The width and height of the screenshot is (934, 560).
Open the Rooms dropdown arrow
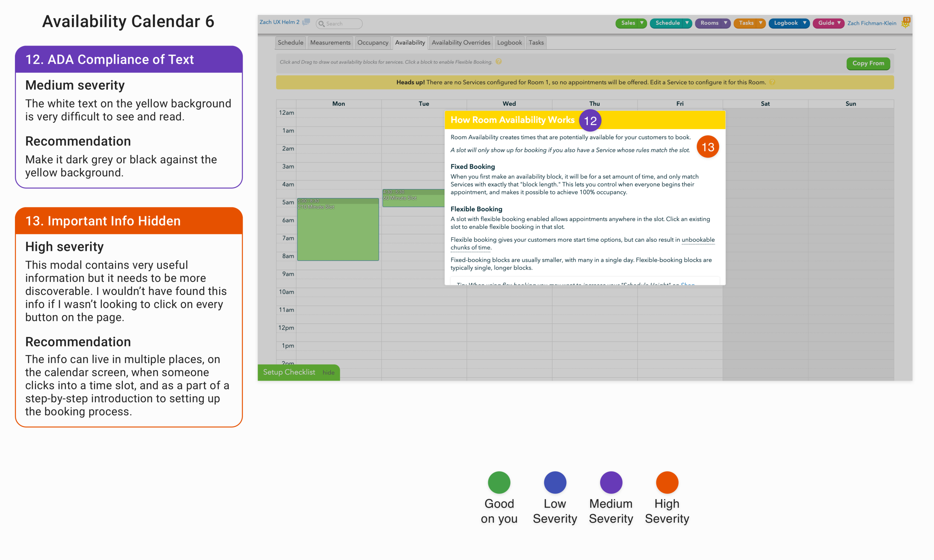coord(725,23)
